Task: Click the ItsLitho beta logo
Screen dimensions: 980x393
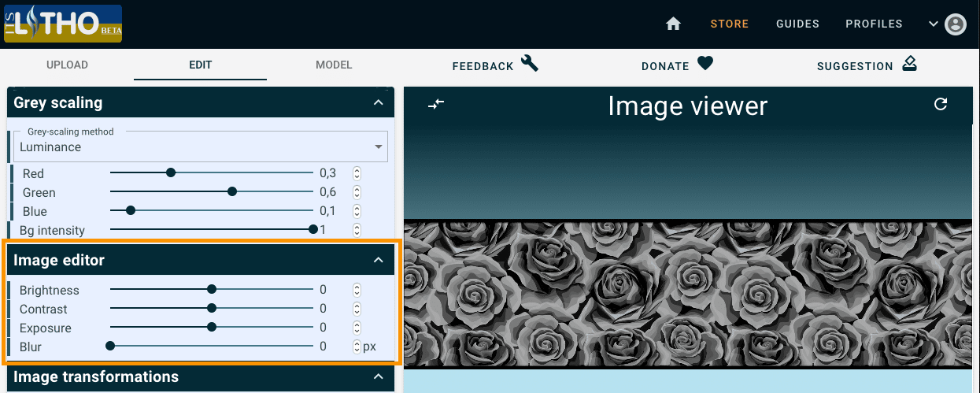Action: click(x=62, y=24)
